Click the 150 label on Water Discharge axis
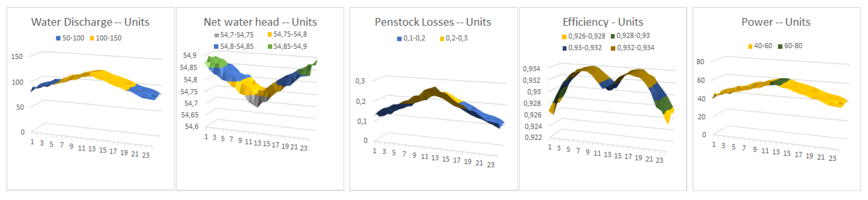The image size is (868, 200). point(17,56)
